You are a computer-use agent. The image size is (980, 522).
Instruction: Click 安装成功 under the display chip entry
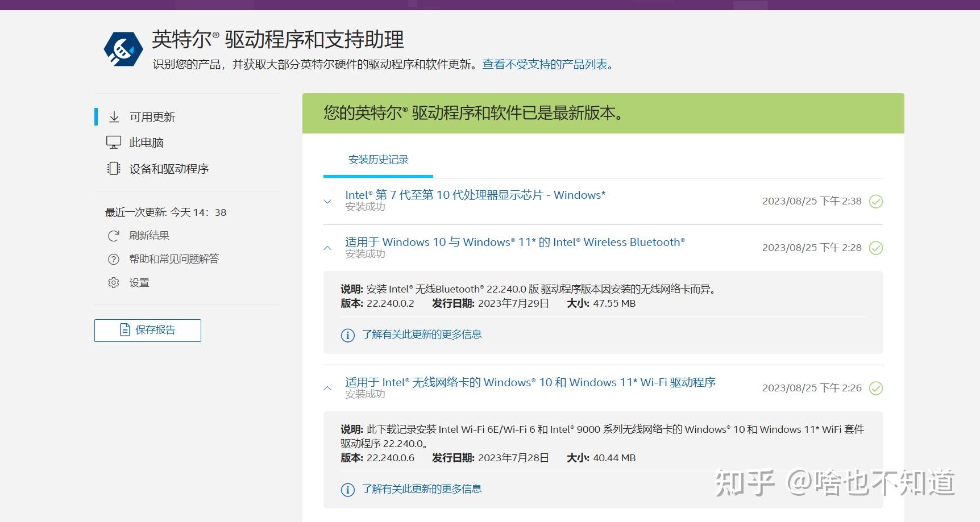(365, 207)
